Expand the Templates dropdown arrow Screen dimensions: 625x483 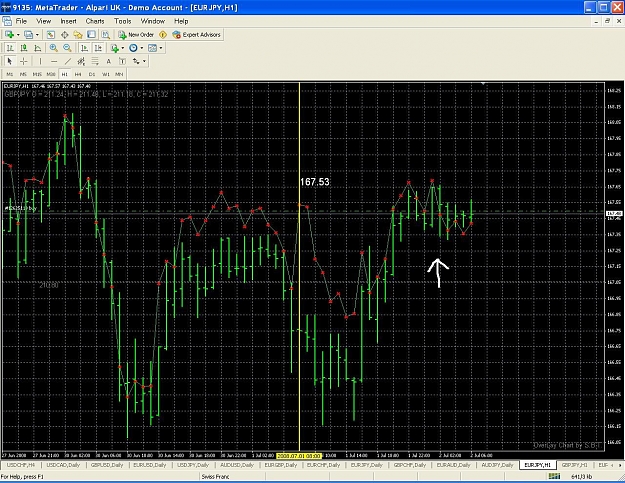pos(161,48)
